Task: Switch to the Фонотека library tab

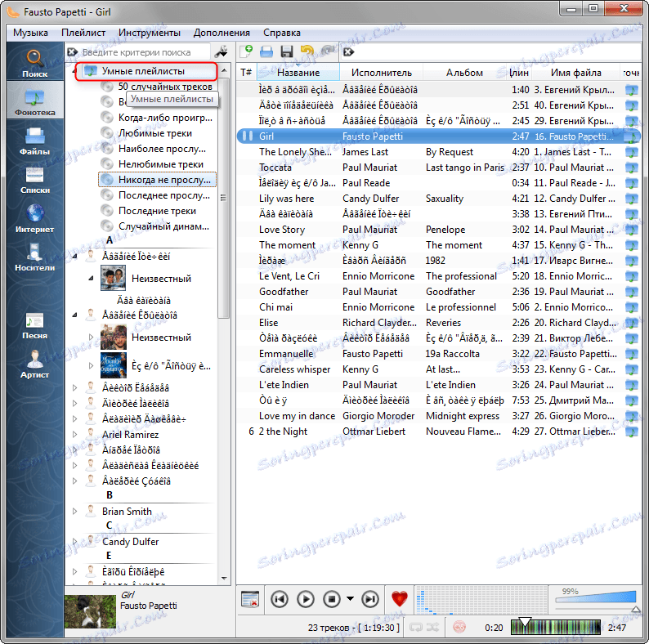Action: point(35,101)
